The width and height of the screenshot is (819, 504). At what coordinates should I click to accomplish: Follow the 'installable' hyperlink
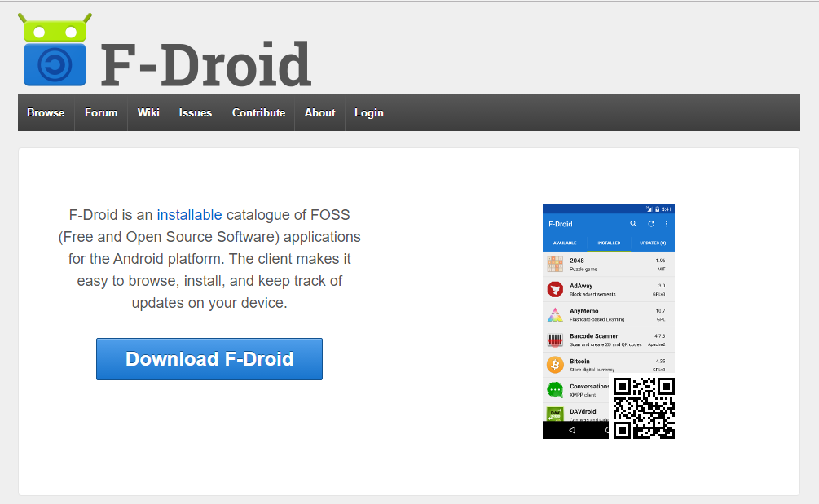click(190, 215)
